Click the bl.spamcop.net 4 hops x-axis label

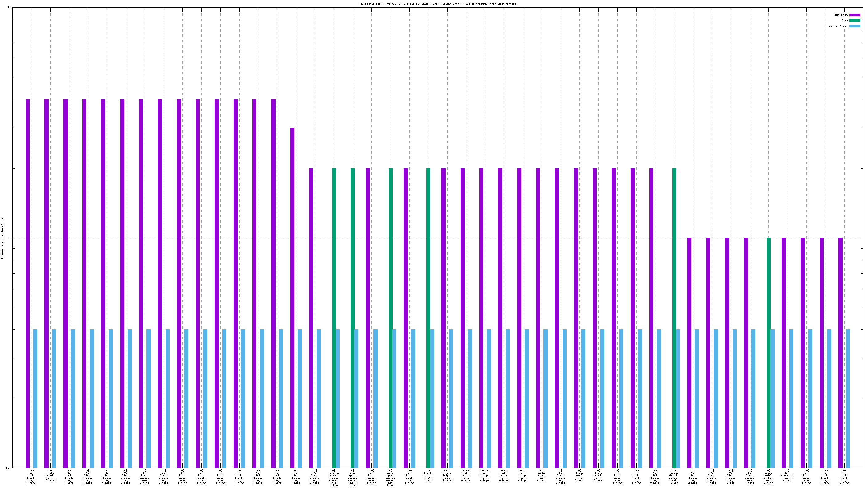click(787, 475)
